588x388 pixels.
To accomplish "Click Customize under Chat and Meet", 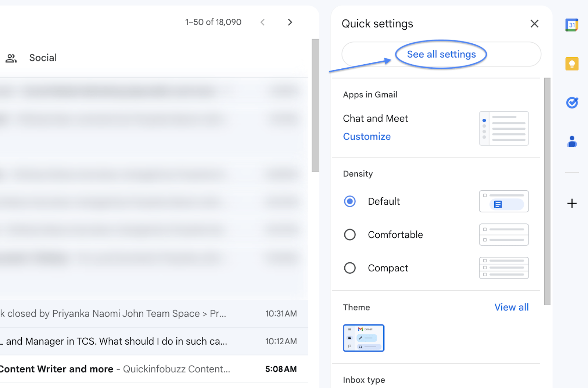I will [366, 136].
